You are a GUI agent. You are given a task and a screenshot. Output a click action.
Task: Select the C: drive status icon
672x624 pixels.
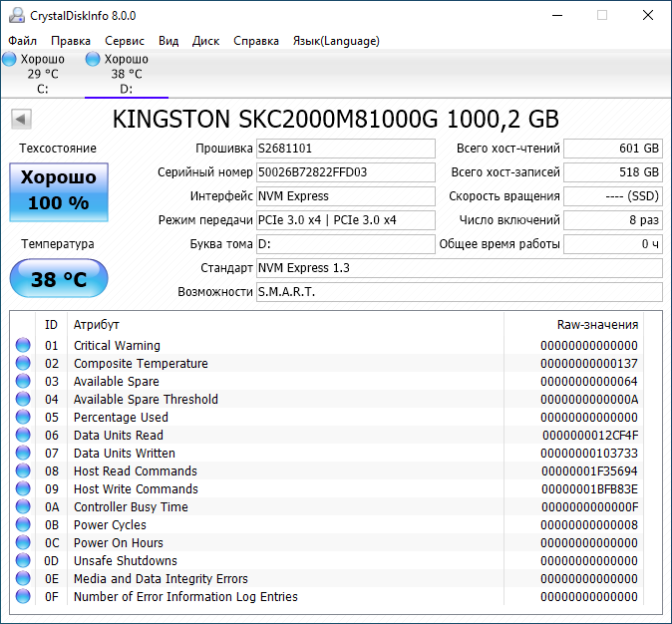[9, 59]
